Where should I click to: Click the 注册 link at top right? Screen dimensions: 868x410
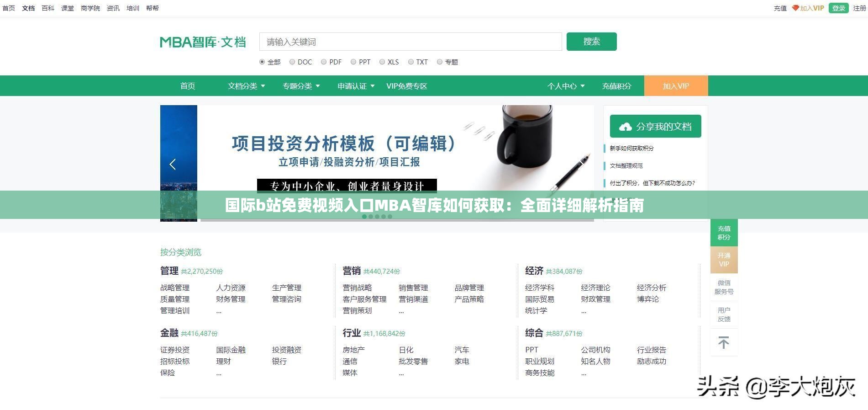860,8
